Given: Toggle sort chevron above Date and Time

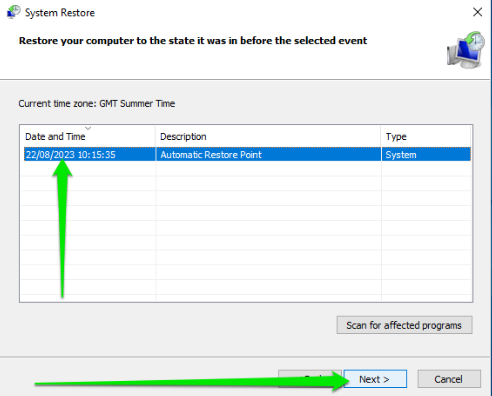Looking at the screenshot, I should click(88, 128).
